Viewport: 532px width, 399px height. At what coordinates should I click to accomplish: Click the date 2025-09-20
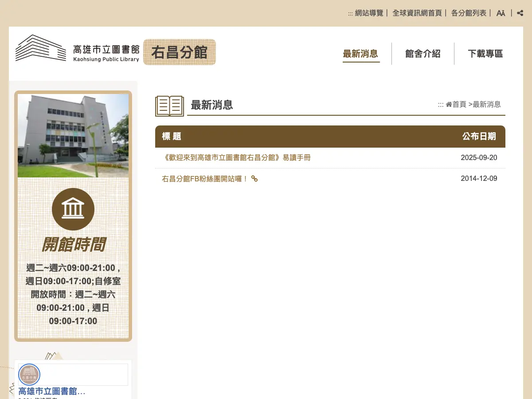pyautogui.click(x=479, y=157)
